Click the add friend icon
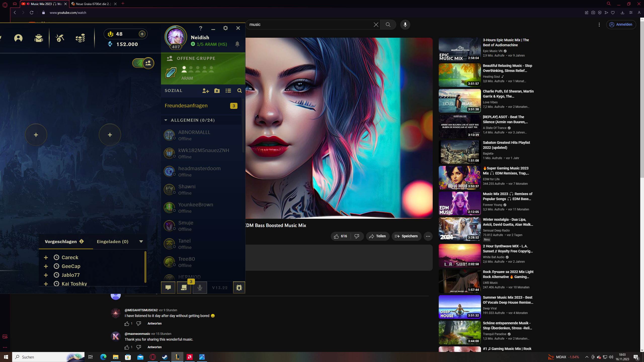The width and height of the screenshot is (644, 362). pyautogui.click(x=206, y=91)
